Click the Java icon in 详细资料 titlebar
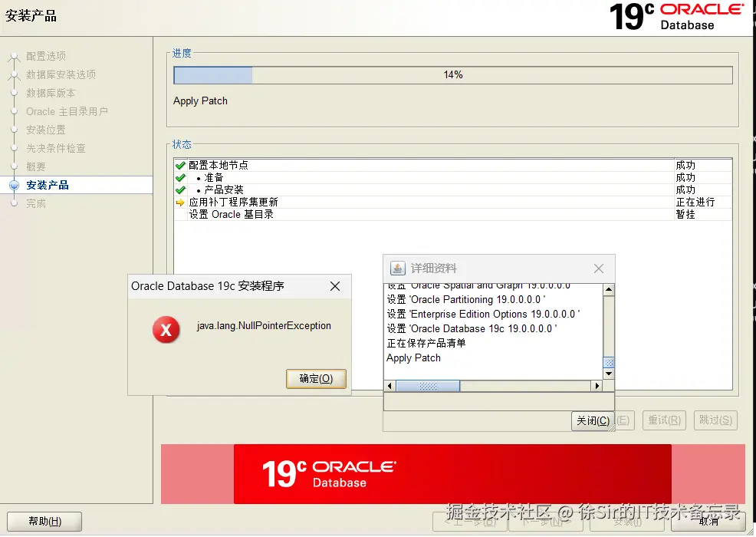 click(397, 268)
